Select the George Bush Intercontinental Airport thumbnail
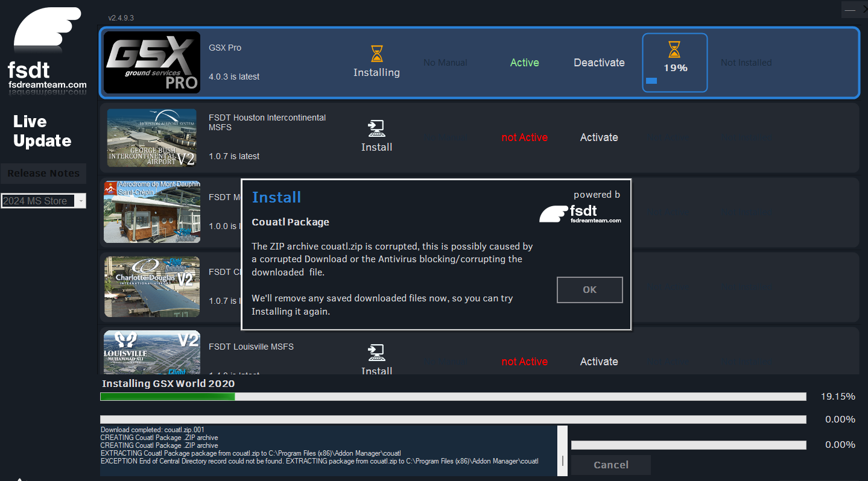This screenshot has height=481, width=868. [x=152, y=138]
